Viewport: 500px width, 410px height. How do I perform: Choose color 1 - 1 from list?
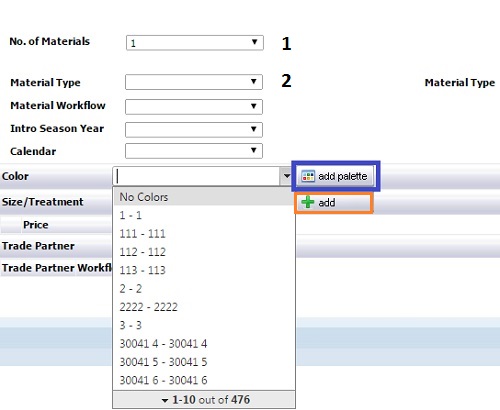click(204, 215)
